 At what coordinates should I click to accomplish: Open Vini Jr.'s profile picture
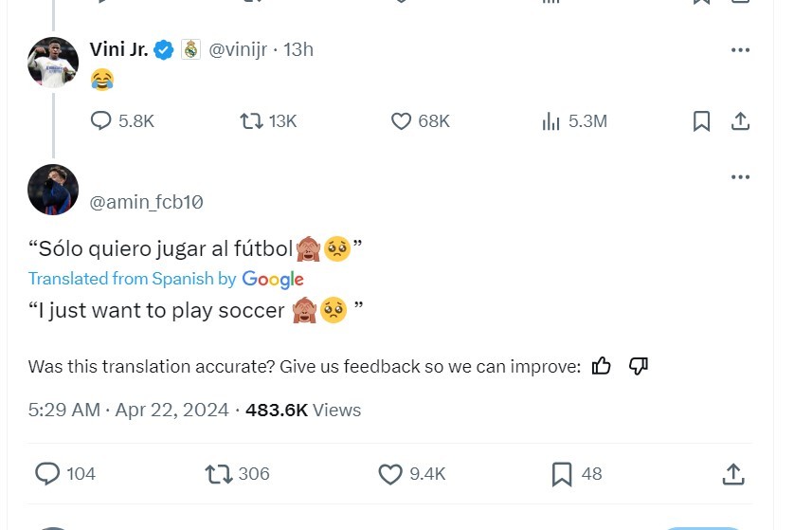(53, 63)
